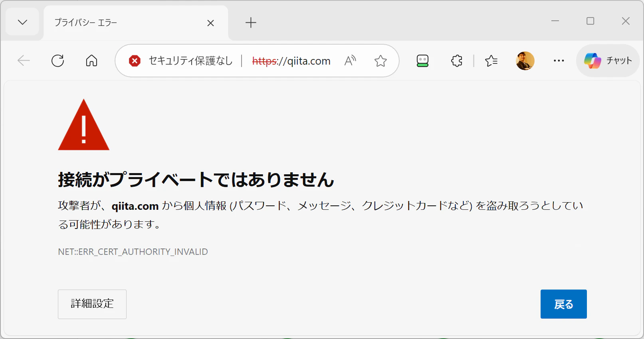Click the bold qiita.com in the warning message
Screen dimensions: 644x339
(135, 206)
